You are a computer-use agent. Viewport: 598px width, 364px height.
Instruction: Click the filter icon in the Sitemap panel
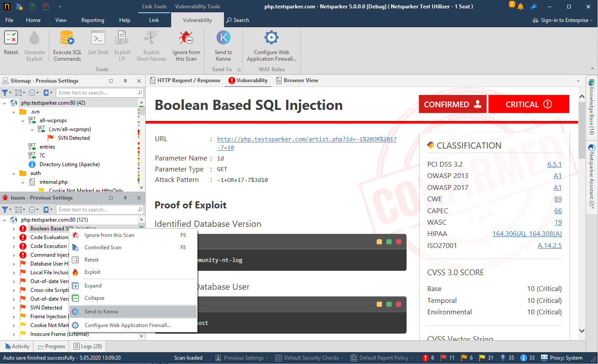[5, 92]
